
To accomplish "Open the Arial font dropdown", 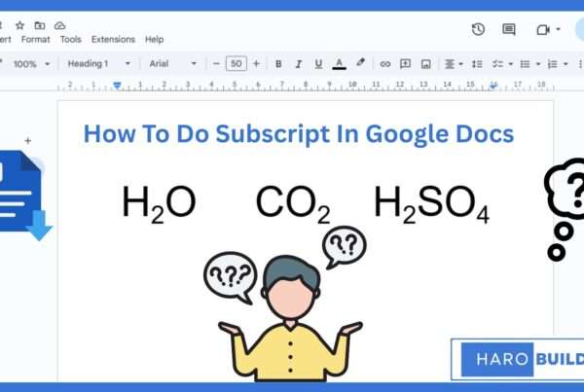I will tap(173, 63).
